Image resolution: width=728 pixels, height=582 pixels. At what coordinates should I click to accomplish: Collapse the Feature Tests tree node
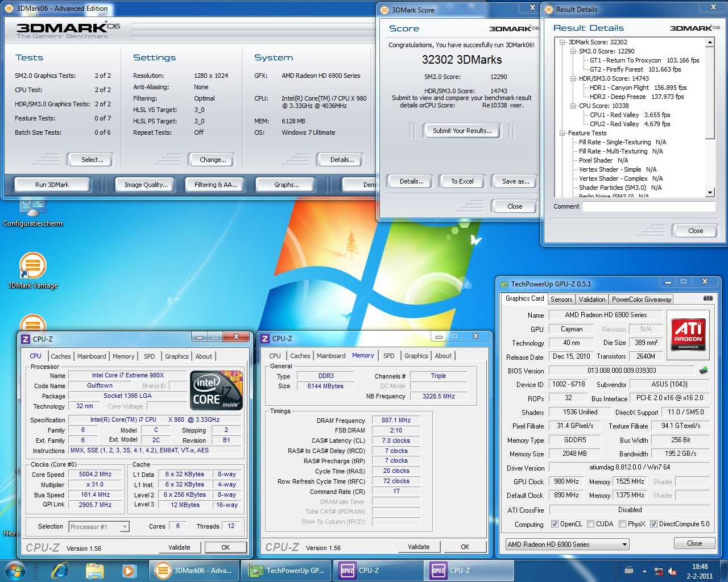point(562,133)
